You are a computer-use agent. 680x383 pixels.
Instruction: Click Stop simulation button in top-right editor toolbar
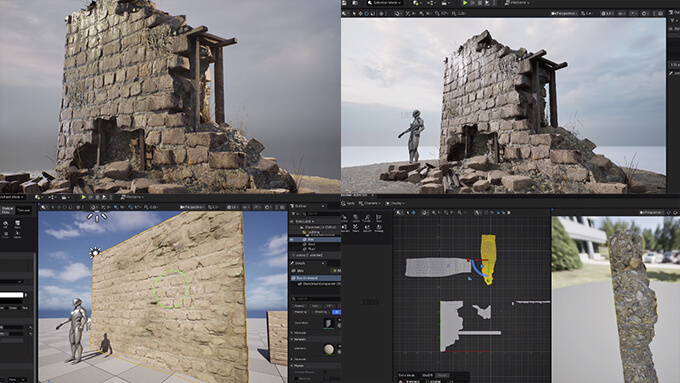click(480, 3)
